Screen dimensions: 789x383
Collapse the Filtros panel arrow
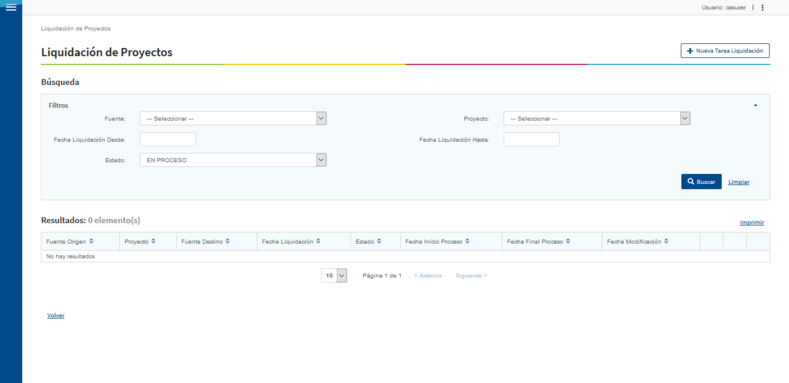coord(755,105)
